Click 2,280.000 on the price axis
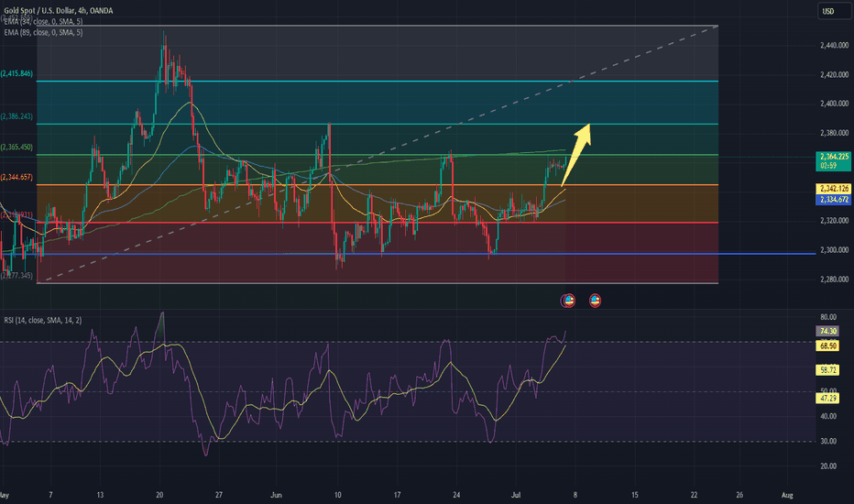Image resolution: width=854 pixels, height=504 pixels. [834, 279]
